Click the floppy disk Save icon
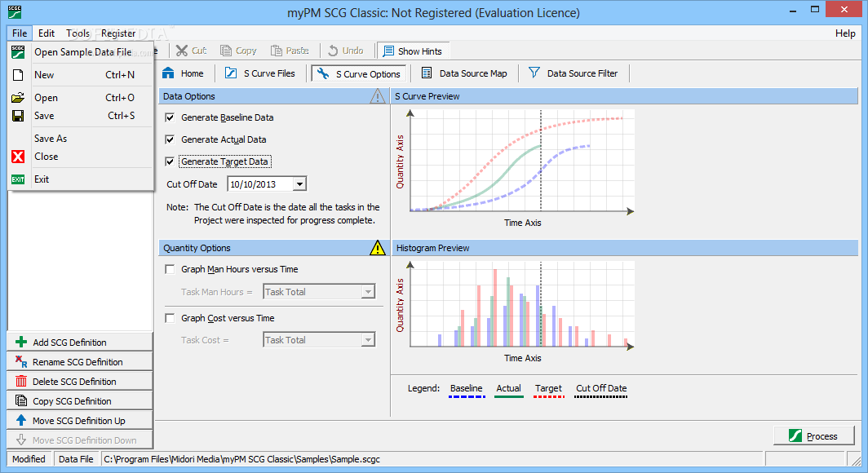This screenshot has width=868, height=473. pos(18,116)
